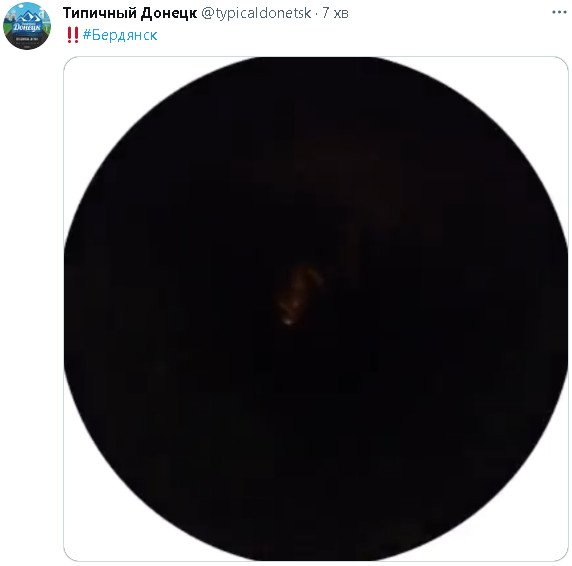Click the Типичный Донецк profile avatar
572x566 pixels.
click(x=27, y=25)
